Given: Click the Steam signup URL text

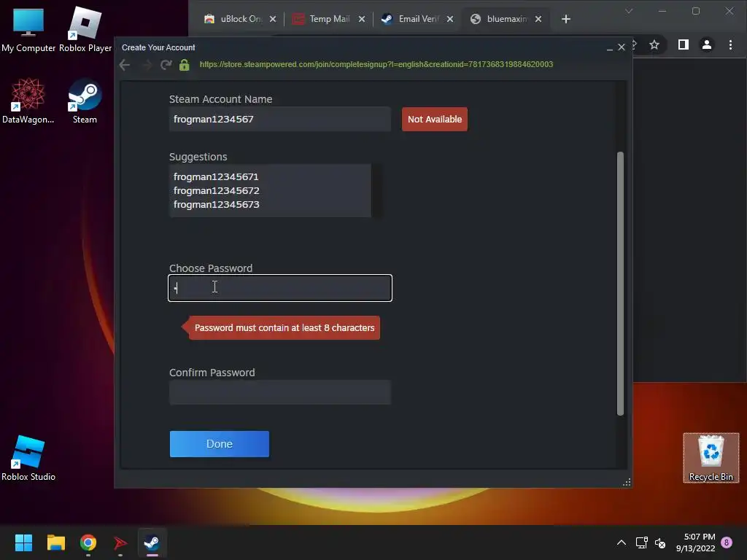Looking at the screenshot, I should (376, 64).
